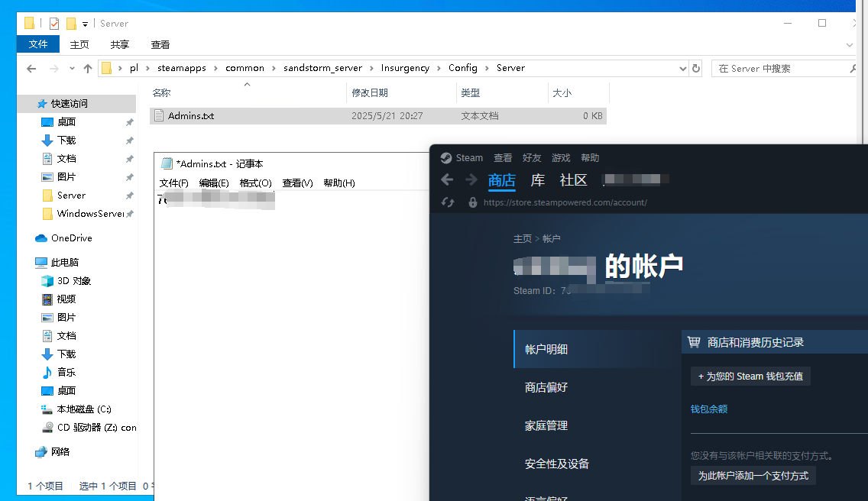The height and width of the screenshot is (501, 868).
Task: Open the 文件 tab in Explorer ribbon
Action: click(x=38, y=44)
